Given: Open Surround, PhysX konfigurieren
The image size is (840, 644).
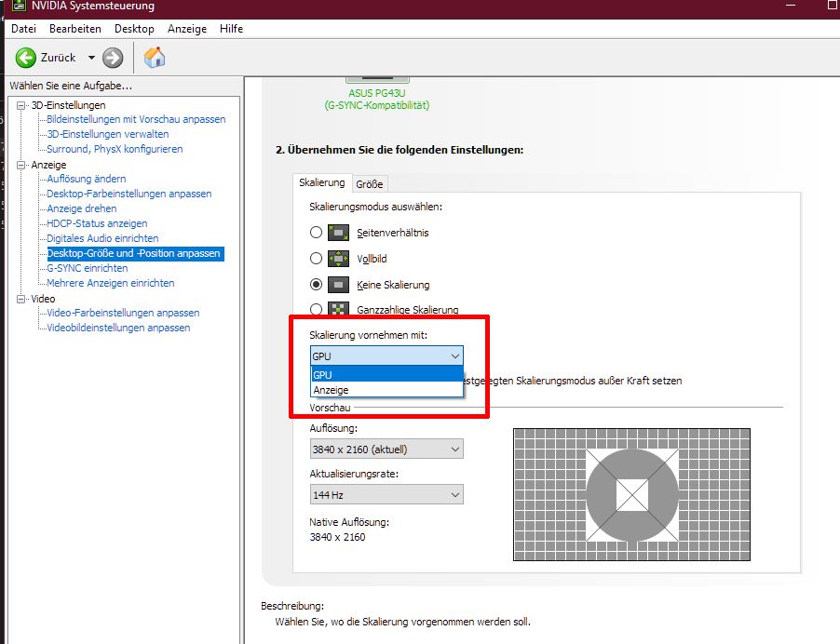Looking at the screenshot, I should (115, 149).
